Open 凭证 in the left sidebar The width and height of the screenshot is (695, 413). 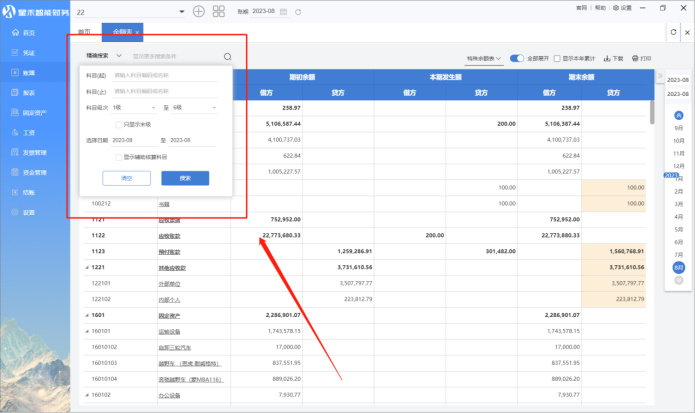pos(28,53)
